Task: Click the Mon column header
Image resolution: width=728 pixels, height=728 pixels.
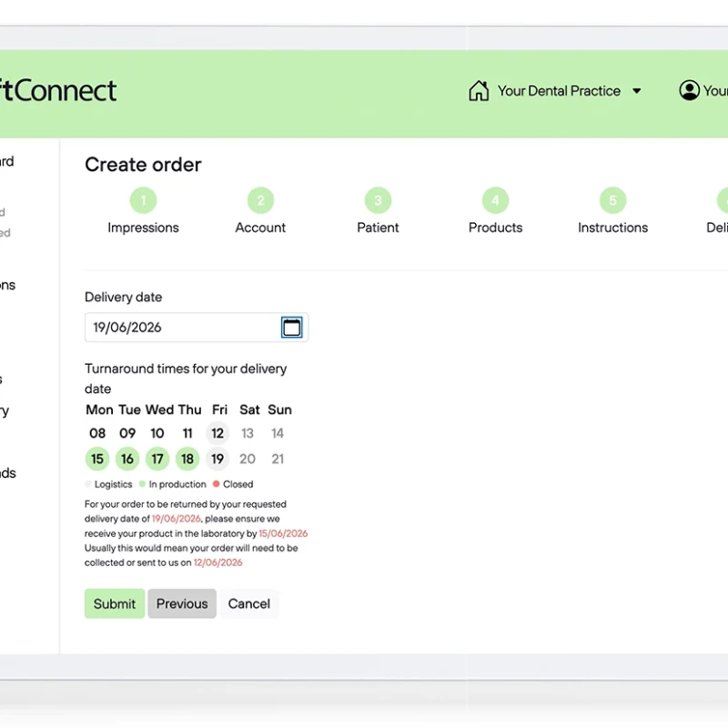Action: pyautogui.click(x=99, y=409)
